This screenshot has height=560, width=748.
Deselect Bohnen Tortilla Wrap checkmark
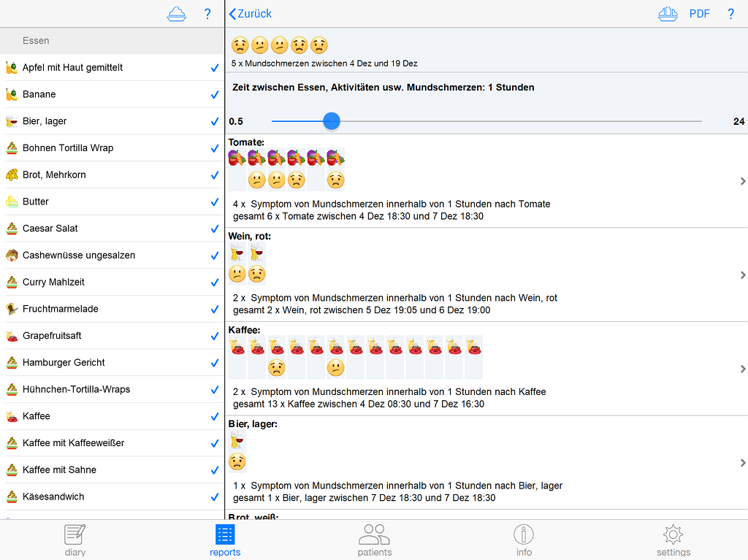(x=215, y=148)
